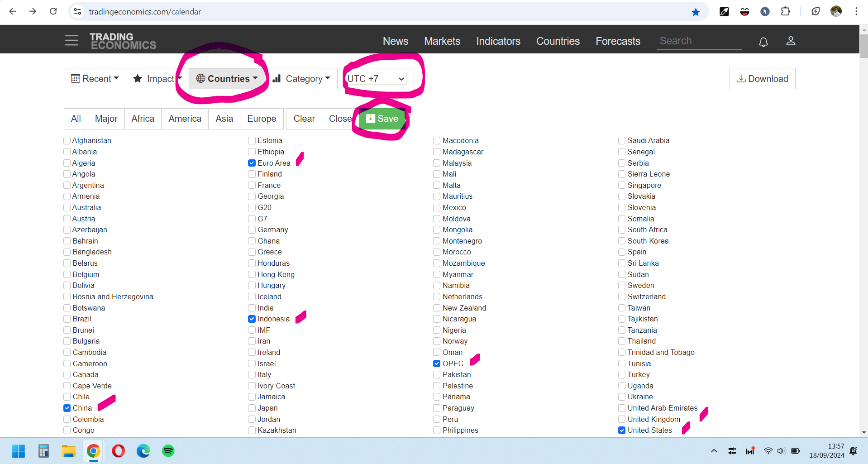
Task: Open Chrome extensions puzzle icon
Action: pos(786,12)
